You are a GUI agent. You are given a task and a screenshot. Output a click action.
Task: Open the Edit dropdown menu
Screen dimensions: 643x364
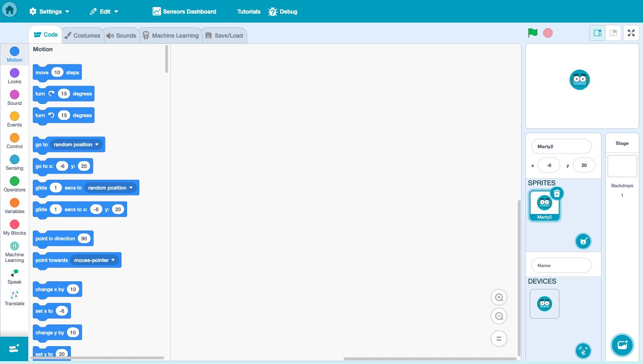click(x=104, y=11)
